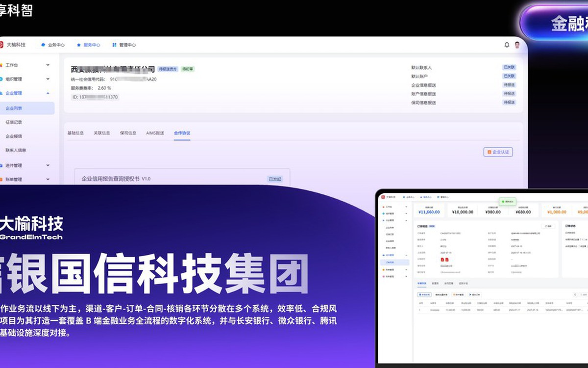Click the refresh icon right of tablet table toolbar
This screenshot has width=588, height=368.
[x=575, y=294]
